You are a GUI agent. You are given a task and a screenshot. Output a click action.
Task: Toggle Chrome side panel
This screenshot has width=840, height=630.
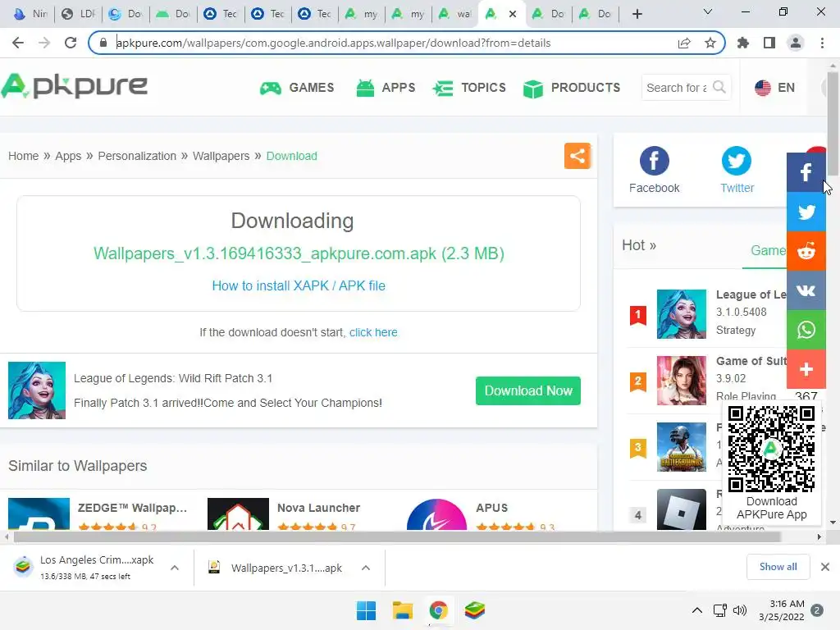pos(769,43)
